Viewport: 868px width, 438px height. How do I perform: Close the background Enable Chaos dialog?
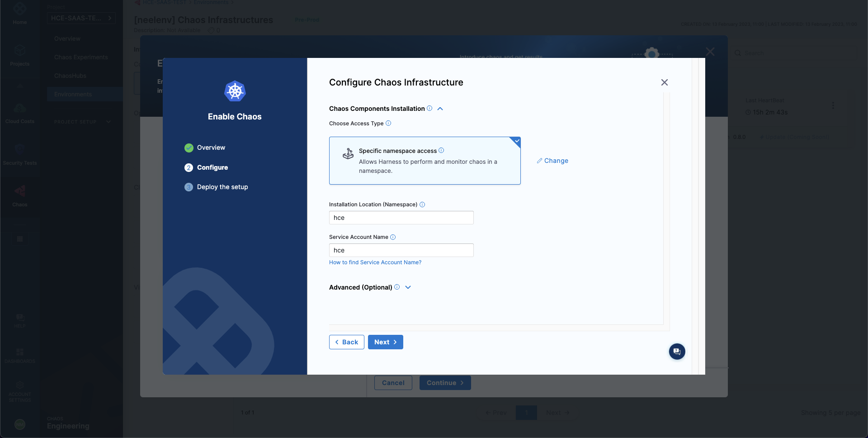pos(710,52)
